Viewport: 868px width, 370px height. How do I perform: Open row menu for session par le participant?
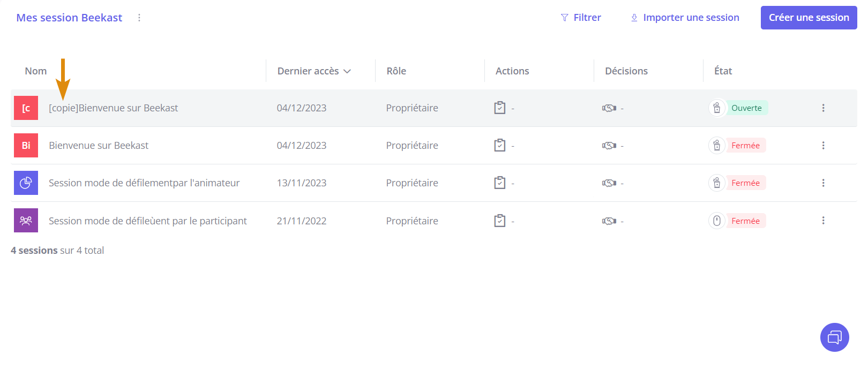pos(823,221)
